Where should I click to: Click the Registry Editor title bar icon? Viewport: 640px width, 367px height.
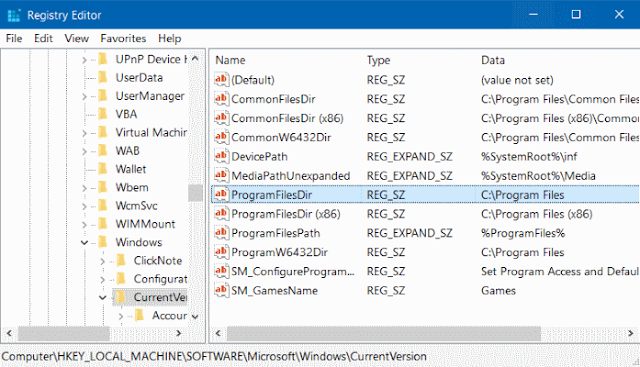pos(14,15)
